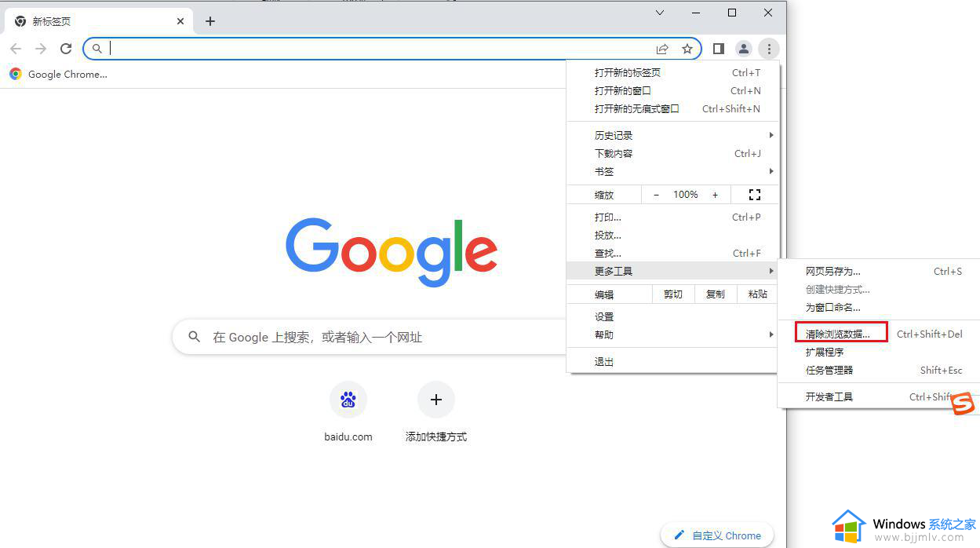Open a new tab with plus icon
This screenshot has width=980, height=548.
(209, 21)
